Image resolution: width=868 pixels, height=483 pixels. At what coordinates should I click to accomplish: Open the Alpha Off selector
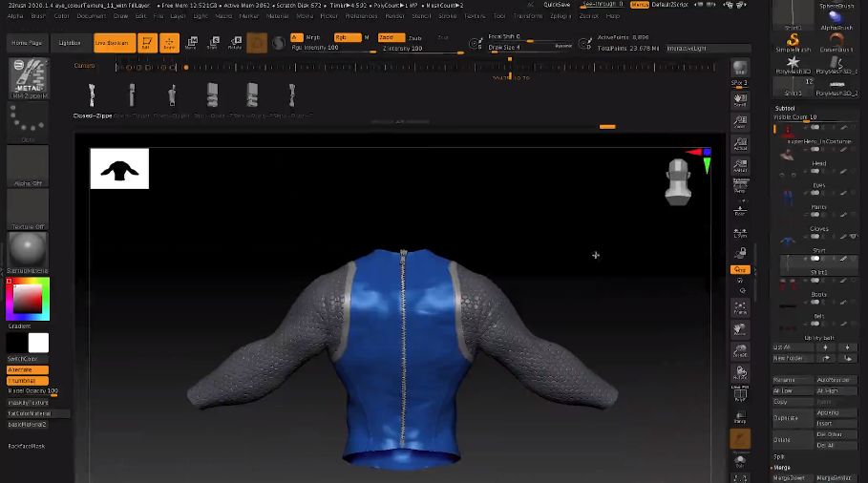tap(28, 165)
